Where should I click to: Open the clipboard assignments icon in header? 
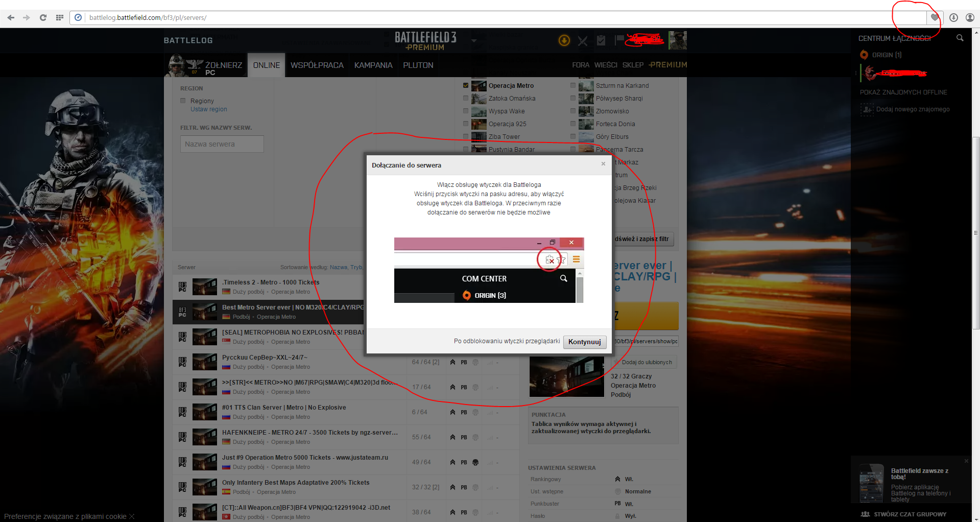pyautogui.click(x=601, y=40)
